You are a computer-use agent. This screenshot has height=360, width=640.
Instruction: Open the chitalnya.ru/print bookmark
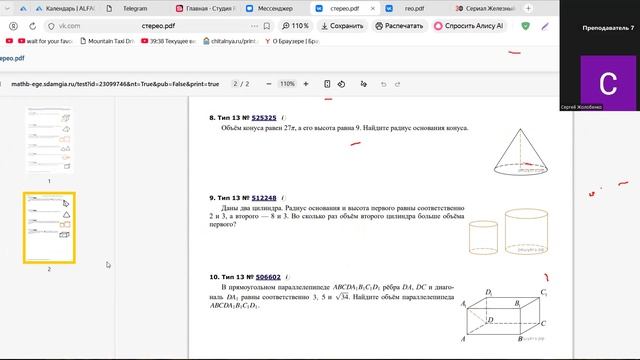point(231,41)
